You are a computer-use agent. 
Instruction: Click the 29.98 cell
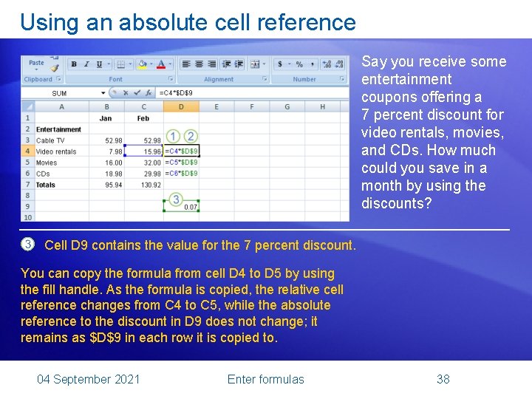click(x=144, y=174)
